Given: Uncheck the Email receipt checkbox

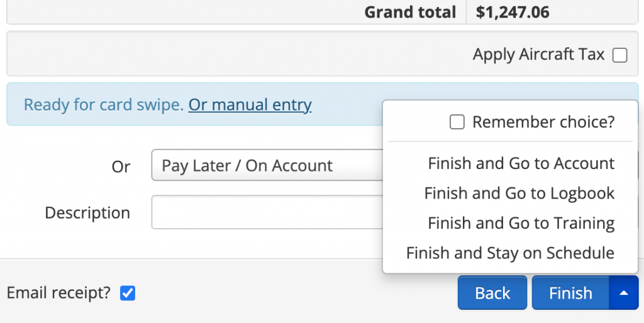Looking at the screenshot, I should click(128, 293).
